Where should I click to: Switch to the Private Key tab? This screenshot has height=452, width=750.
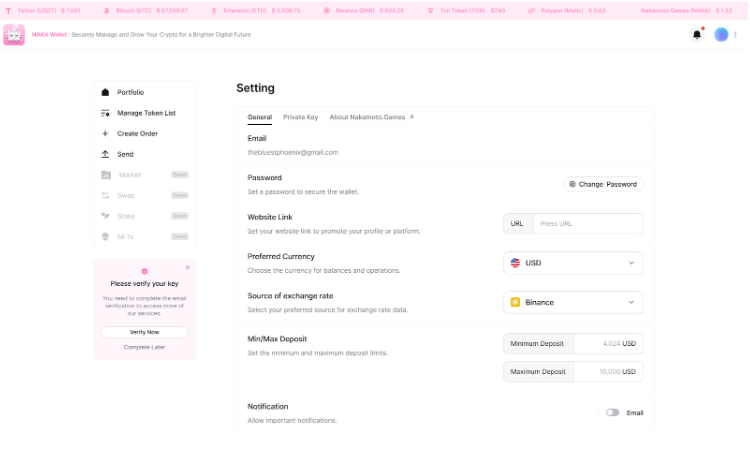click(x=300, y=117)
